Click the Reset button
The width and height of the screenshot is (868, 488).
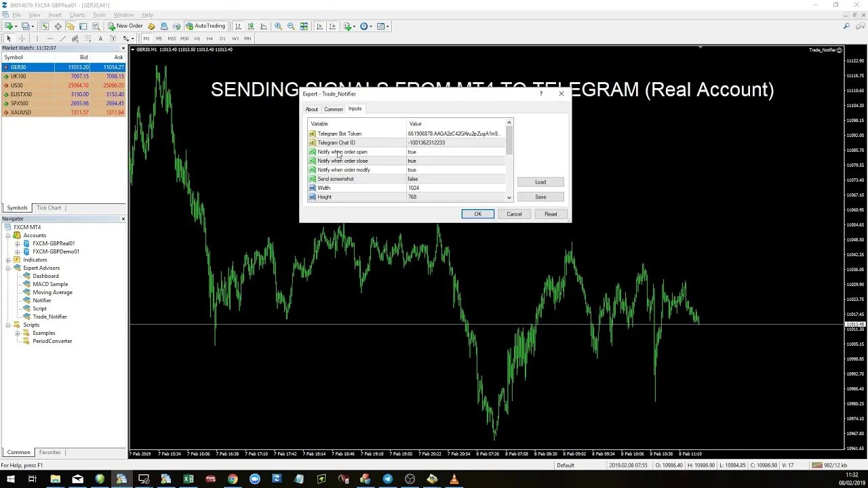pos(551,213)
